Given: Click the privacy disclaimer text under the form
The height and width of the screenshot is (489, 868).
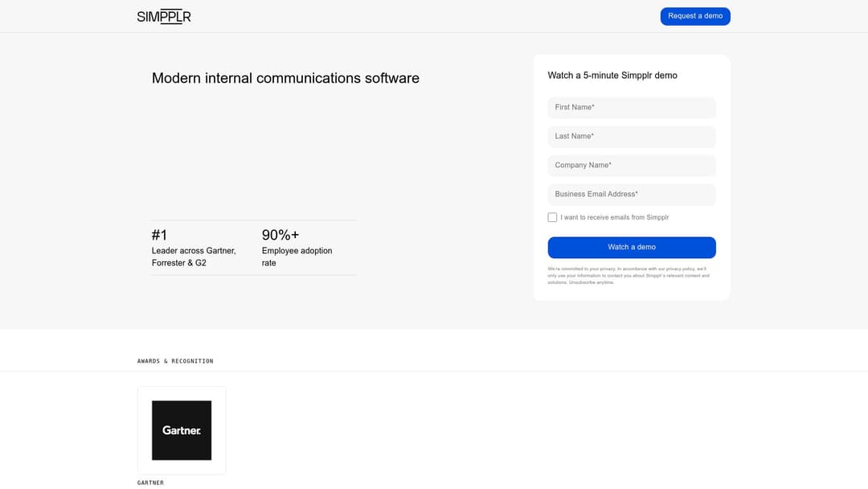Looking at the screenshot, I should tap(628, 275).
